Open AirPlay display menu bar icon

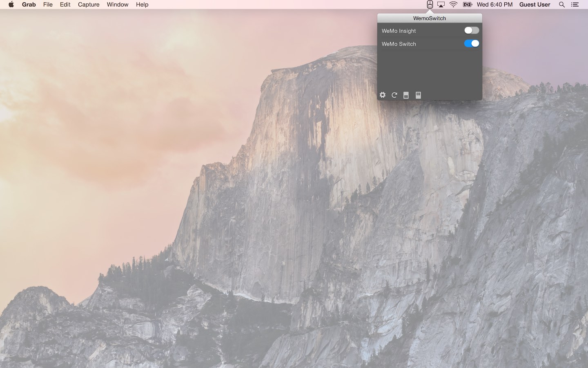441,4
